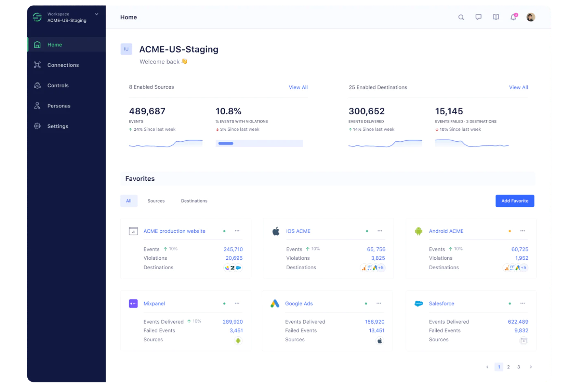Open the Mixpanel destination link
Screen dimensions: 588x392
click(x=154, y=304)
